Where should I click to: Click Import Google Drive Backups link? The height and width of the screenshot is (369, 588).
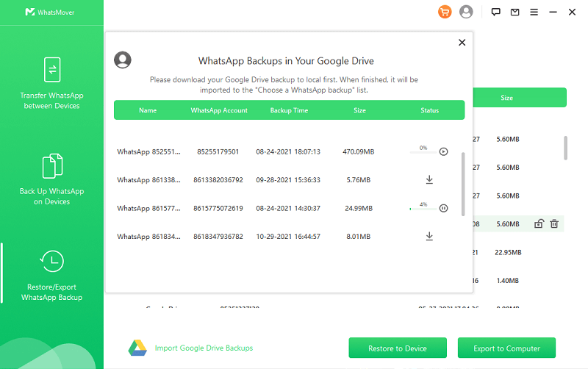coord(204,348)
